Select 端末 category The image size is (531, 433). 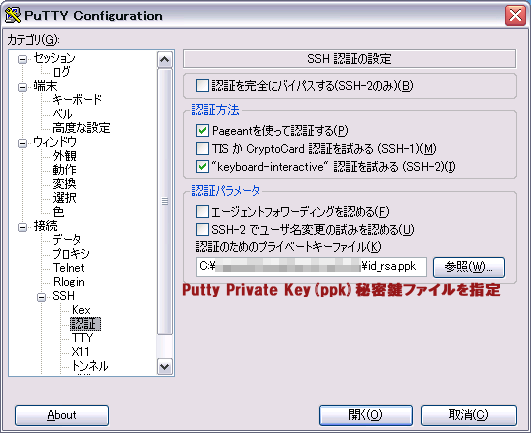[x=45, y=86]
